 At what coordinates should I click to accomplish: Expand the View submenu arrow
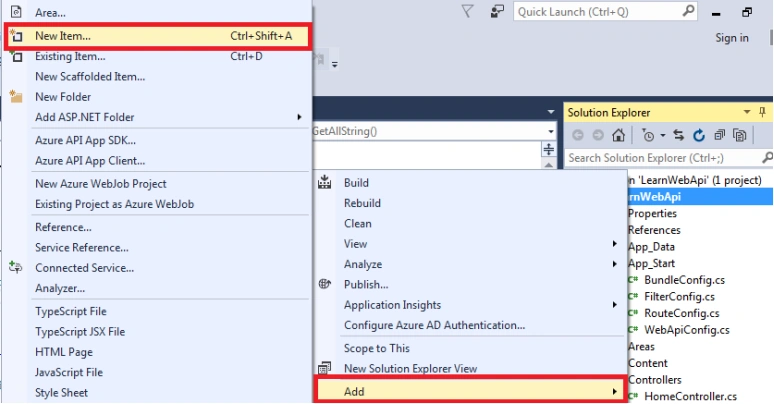[x=615, y=243]
